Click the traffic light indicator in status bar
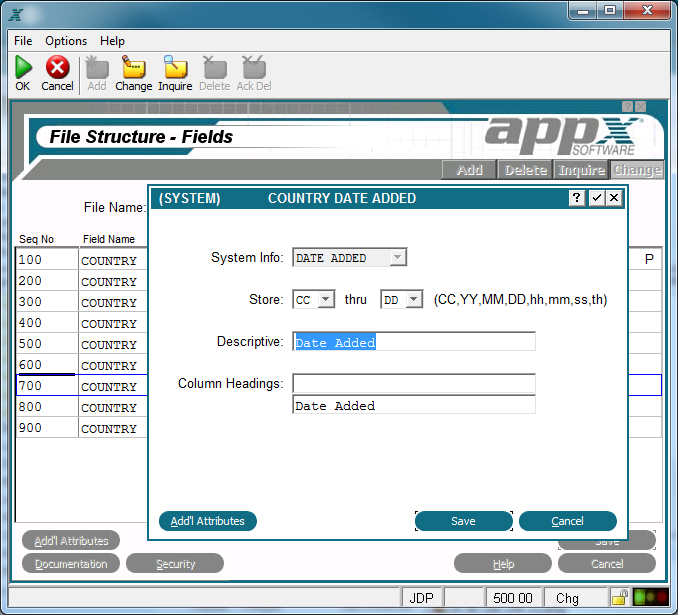This screenshot has width=678, height=615. 651,598
